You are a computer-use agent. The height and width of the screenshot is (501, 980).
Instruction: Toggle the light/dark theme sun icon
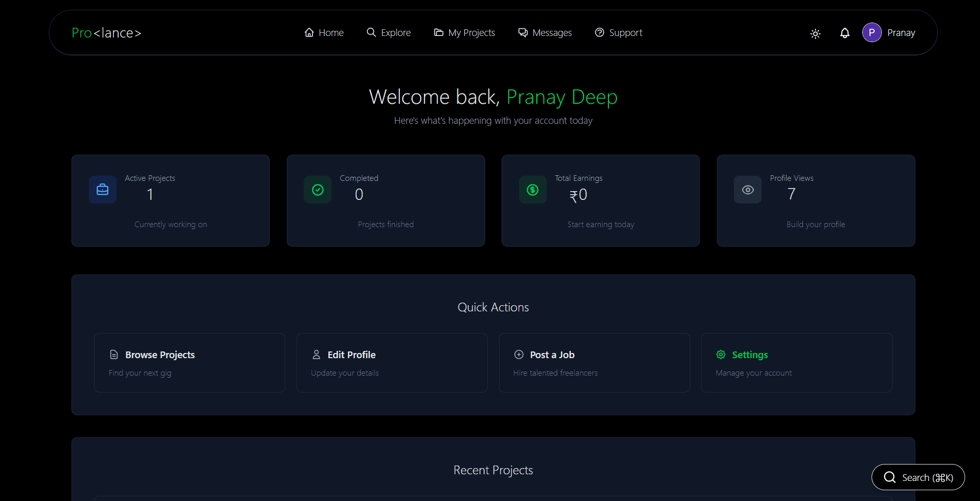click(815, 33)
